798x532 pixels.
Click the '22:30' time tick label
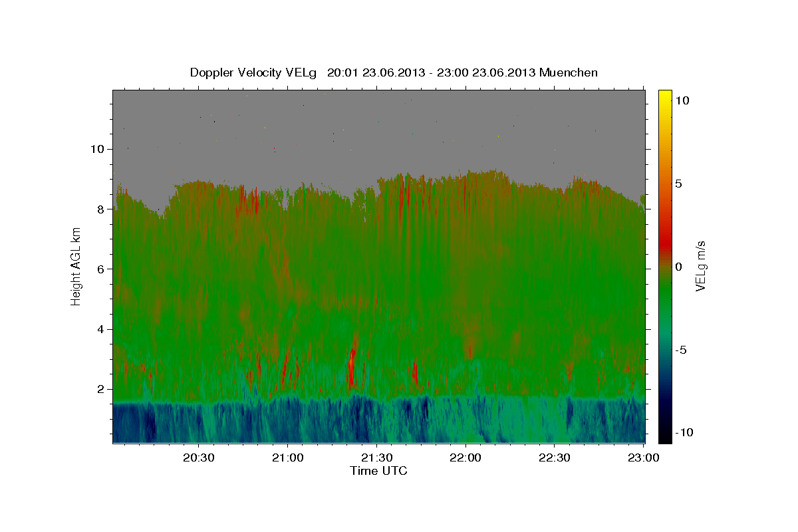[x=554, y=458]
